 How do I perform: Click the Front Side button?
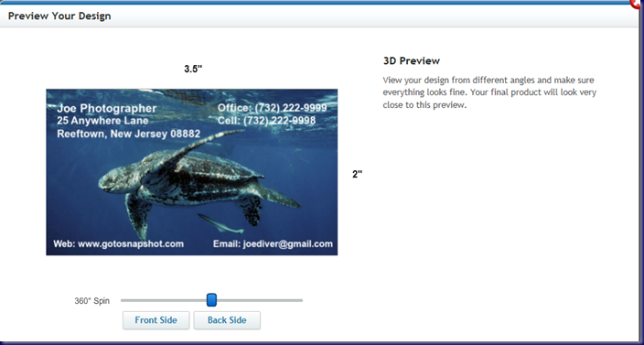(156, 320)
